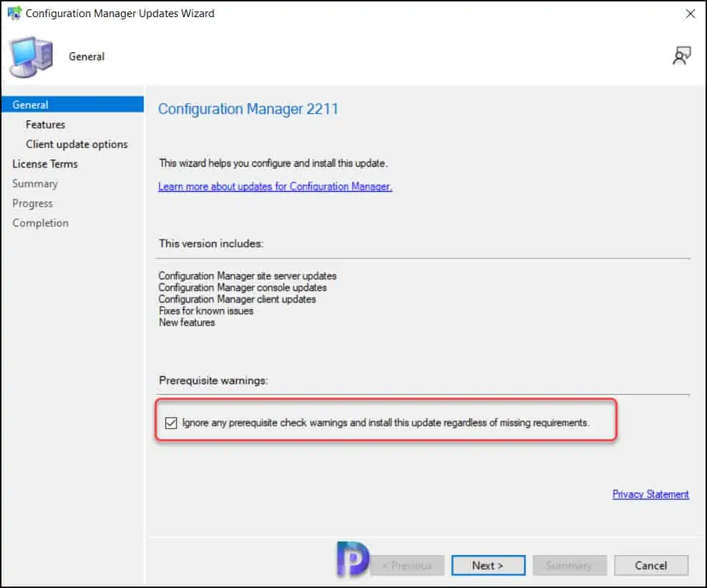Click 'This wizard helps you configure' sentence
Viewport: 707px width, 588px height.
click(273, 163)
